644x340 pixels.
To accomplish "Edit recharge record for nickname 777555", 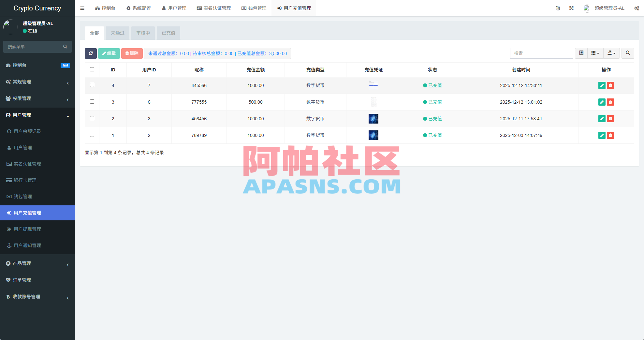I will 602,102.
